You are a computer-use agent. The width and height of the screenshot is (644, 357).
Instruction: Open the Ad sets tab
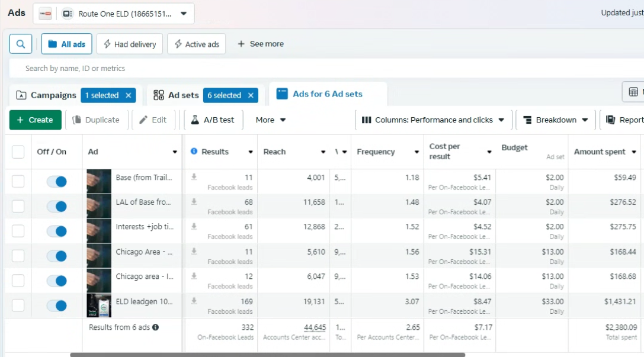pos(176,95)
